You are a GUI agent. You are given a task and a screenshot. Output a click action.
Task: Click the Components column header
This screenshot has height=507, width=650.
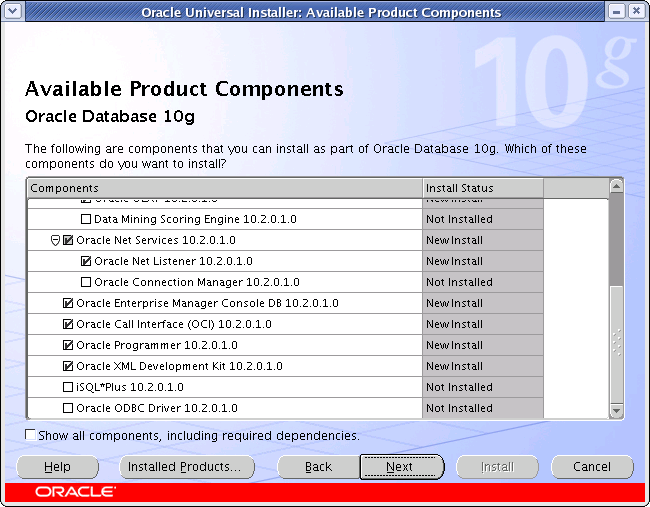225,188
